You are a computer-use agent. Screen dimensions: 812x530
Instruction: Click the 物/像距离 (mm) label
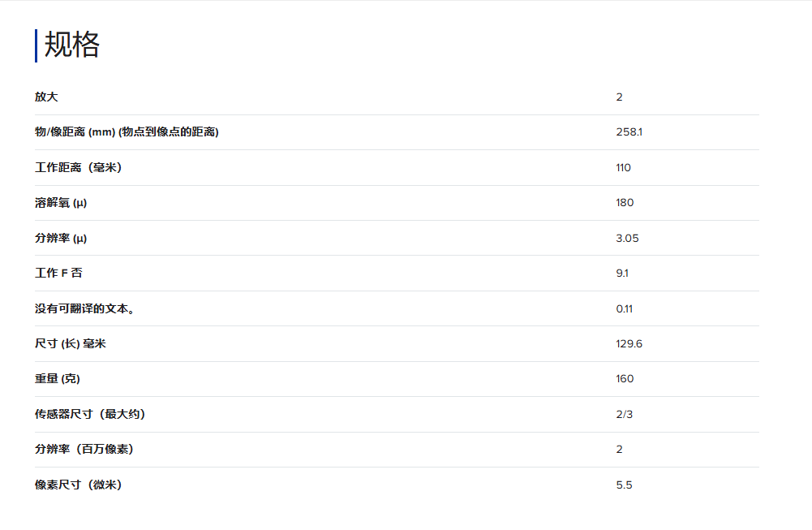127,132
